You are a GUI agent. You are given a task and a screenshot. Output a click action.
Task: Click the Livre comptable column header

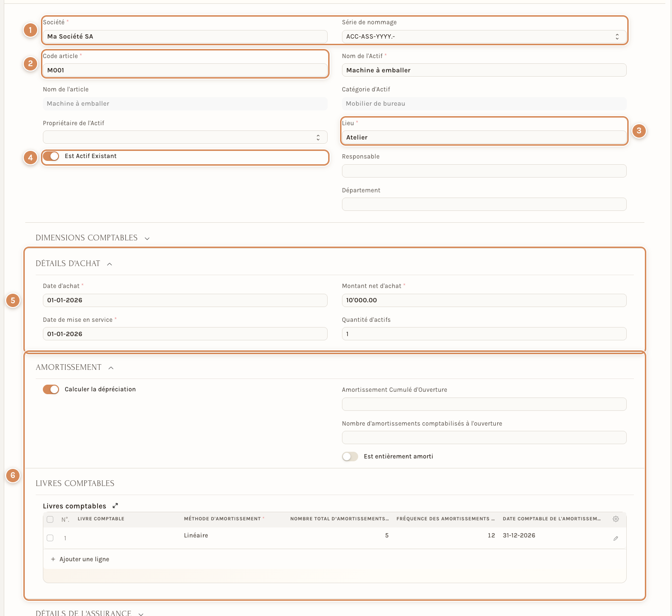point(101,519)
